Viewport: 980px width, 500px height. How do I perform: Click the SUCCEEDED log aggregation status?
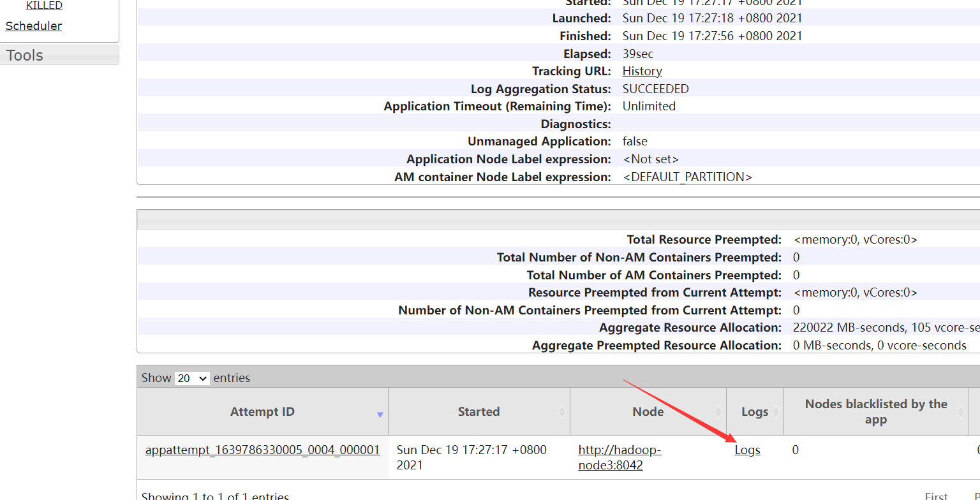[x=656, y=89]
